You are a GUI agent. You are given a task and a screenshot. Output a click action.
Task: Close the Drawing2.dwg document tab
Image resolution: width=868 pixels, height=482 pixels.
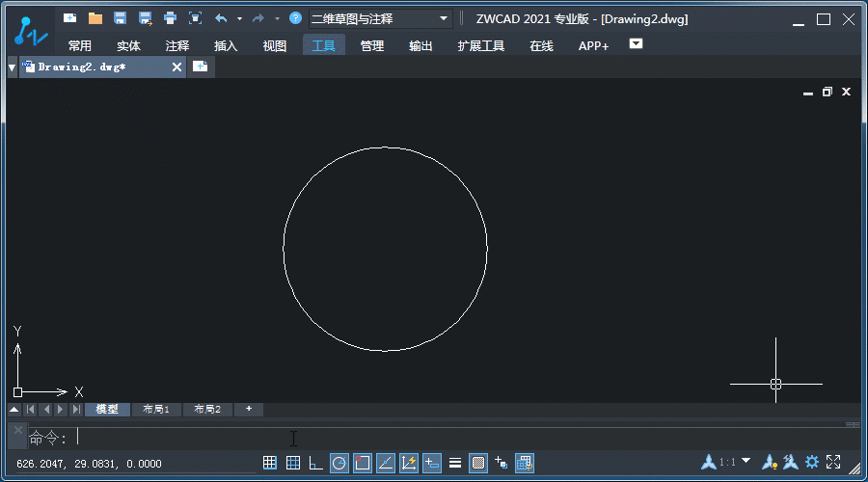[176, 67]
